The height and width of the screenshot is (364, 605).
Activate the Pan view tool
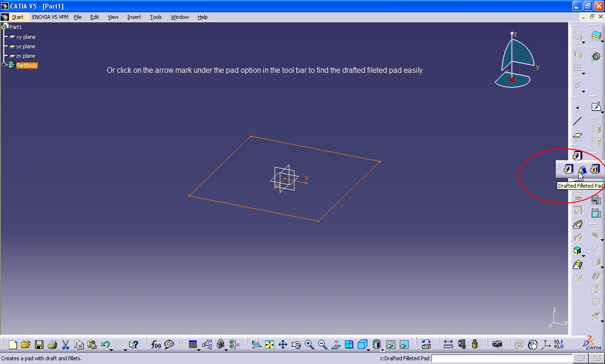(283, 345)
